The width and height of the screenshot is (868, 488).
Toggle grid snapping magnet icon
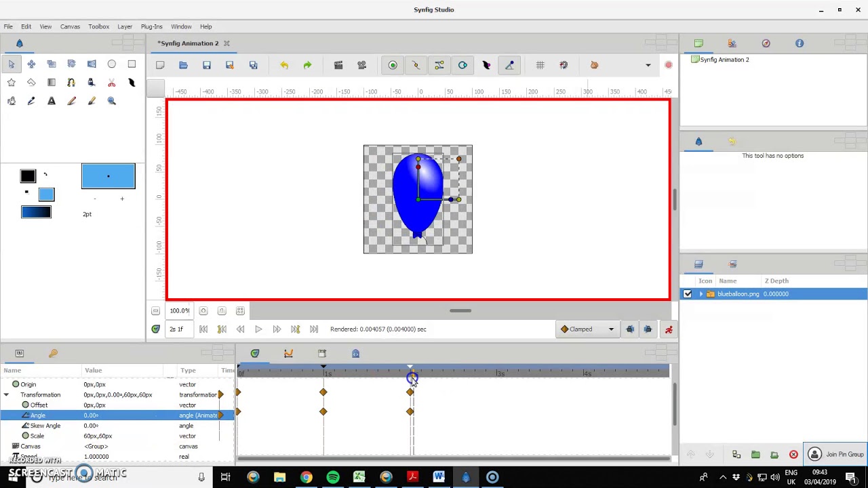[x=564, y=65]
